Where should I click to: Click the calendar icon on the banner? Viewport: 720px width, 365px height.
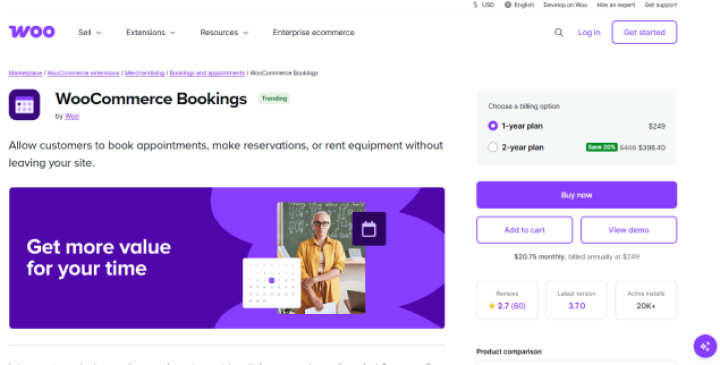coord(369,229)
